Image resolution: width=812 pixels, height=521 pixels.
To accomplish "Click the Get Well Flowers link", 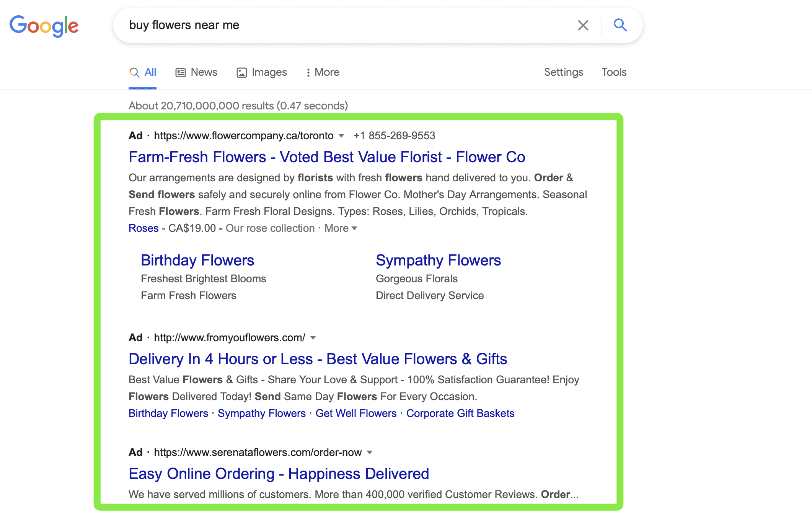I will pyautogui.click(x=356, y=414).
